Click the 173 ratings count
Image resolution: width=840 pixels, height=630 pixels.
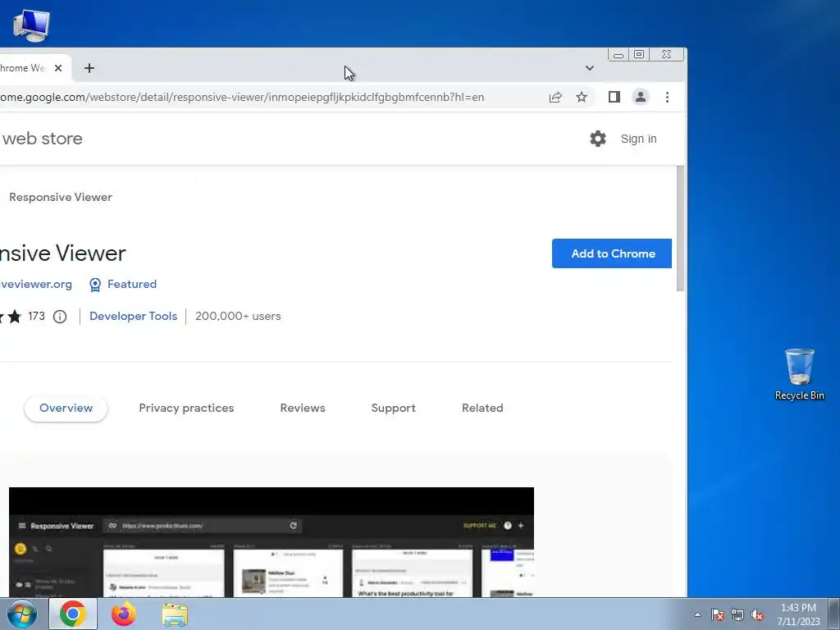(36, 316)
